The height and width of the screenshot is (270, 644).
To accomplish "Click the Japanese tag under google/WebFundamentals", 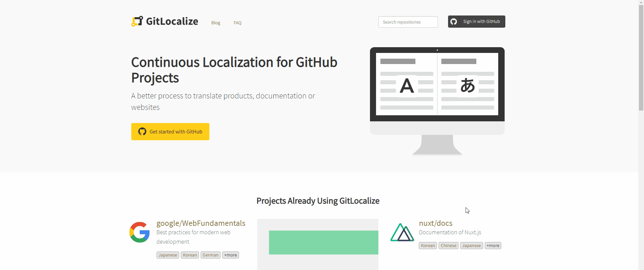I will pyautogui.click(x=168, y=255).
